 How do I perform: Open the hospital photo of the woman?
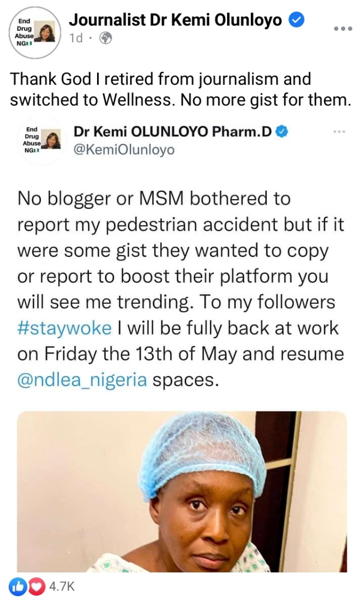coord(181,491)
